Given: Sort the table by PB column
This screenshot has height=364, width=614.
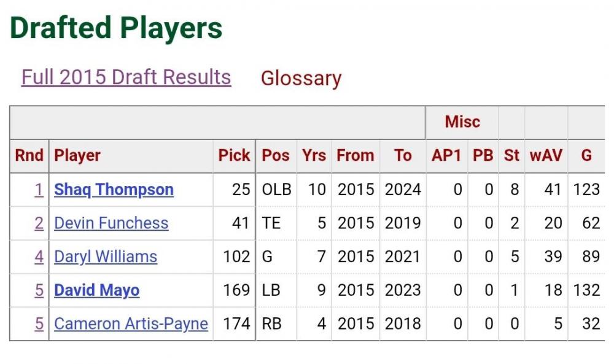Looking at the screenshot, I should (483, 156).
